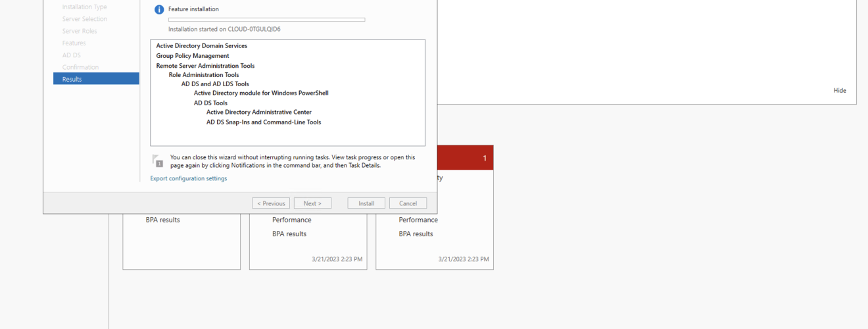Click the notification flag icon in the wizard
Screen dimensions: 868x329
pos(157,161)
